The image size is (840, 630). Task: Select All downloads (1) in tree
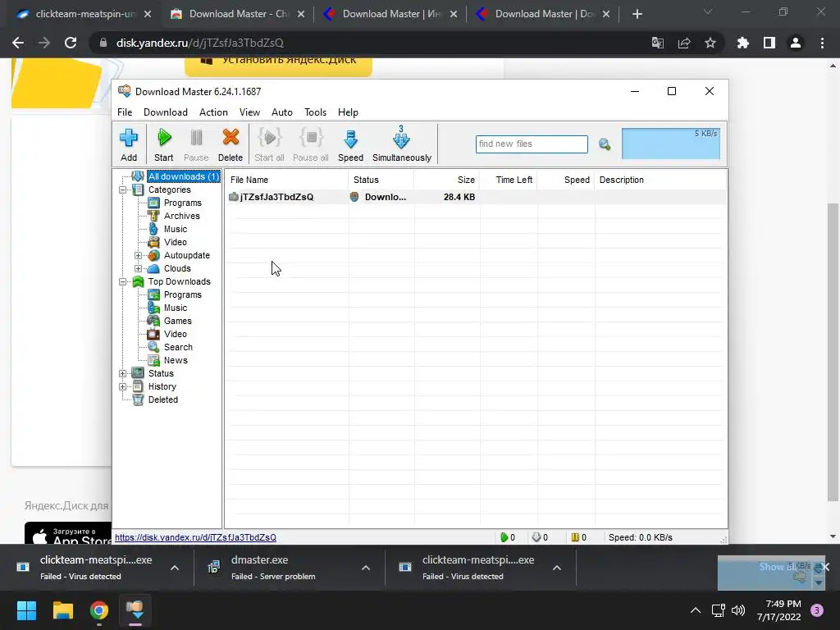pyautogui.click(x=183, y=176)
